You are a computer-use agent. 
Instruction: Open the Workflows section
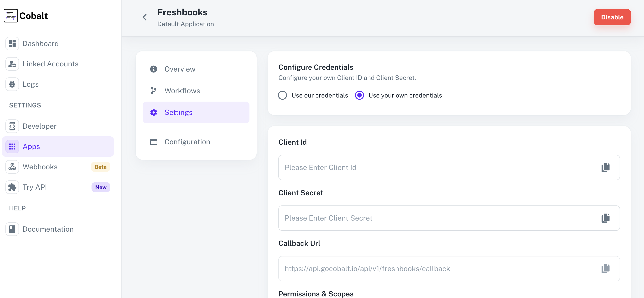182,91
